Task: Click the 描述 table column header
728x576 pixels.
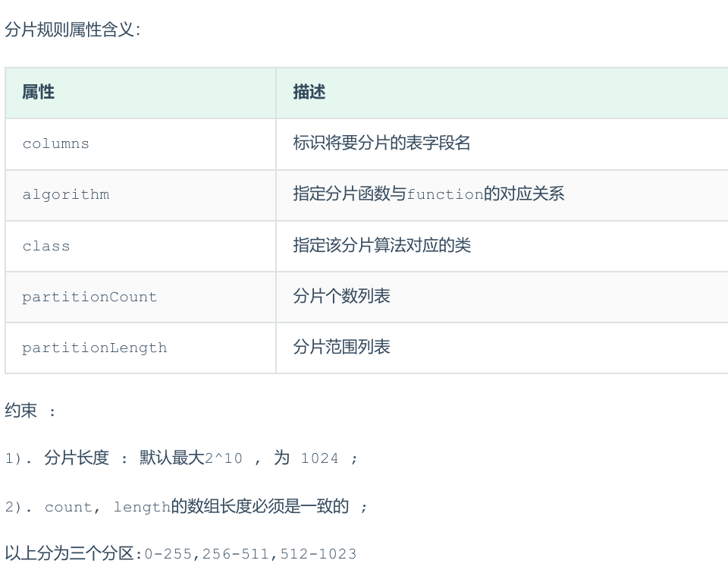Action: [309, 93]
